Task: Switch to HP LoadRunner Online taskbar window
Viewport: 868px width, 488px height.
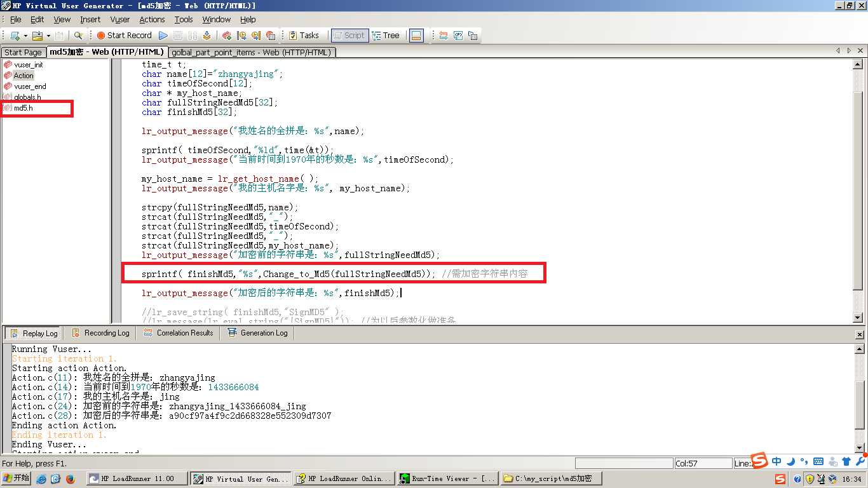Action: pyautogui.click(x=344, y=478)
